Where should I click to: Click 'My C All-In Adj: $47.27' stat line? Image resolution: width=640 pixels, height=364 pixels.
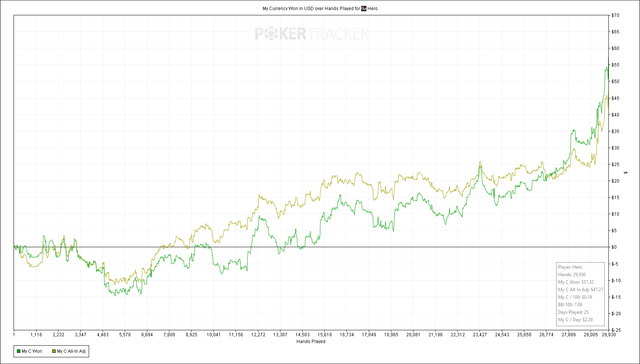(x=580, y=290)
